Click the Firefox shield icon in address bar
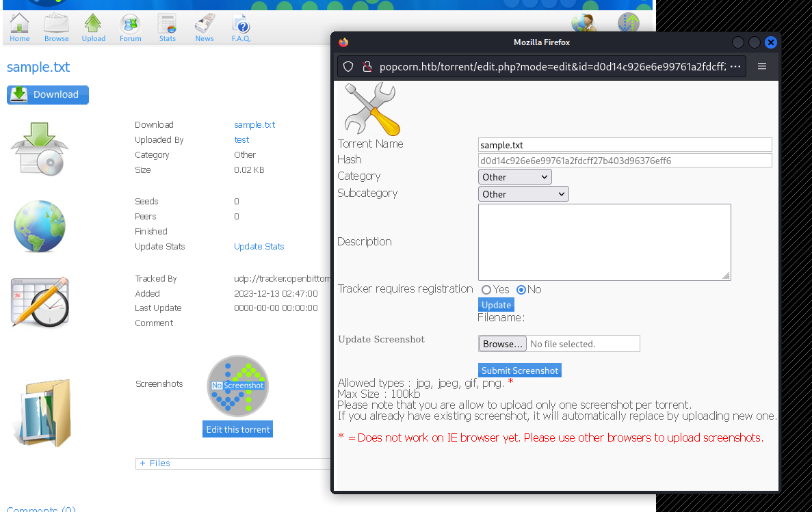The width and height of the screenshot is (812, 512). click(349, 66)
